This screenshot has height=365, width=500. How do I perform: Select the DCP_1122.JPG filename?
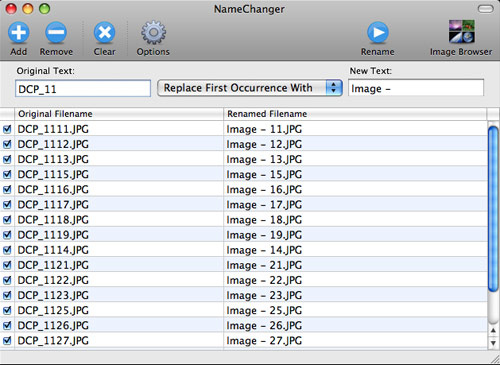tap(53, 280)
